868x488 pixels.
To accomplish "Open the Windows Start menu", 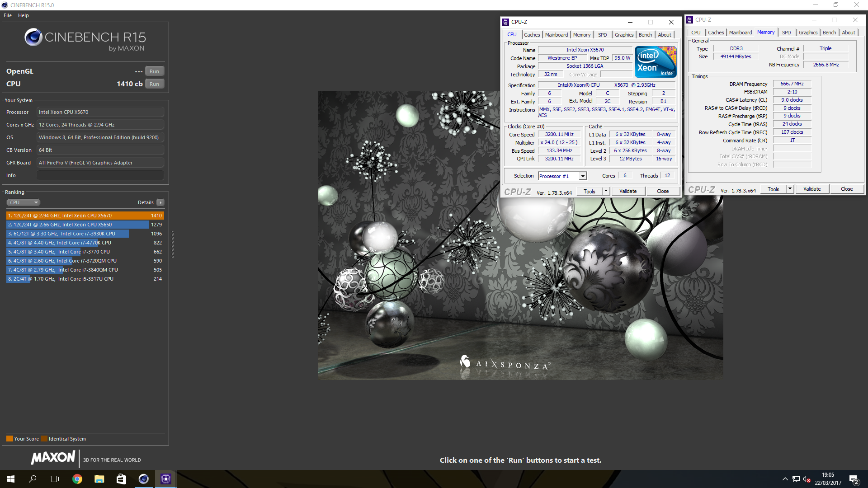I will (x=11, y=479).
